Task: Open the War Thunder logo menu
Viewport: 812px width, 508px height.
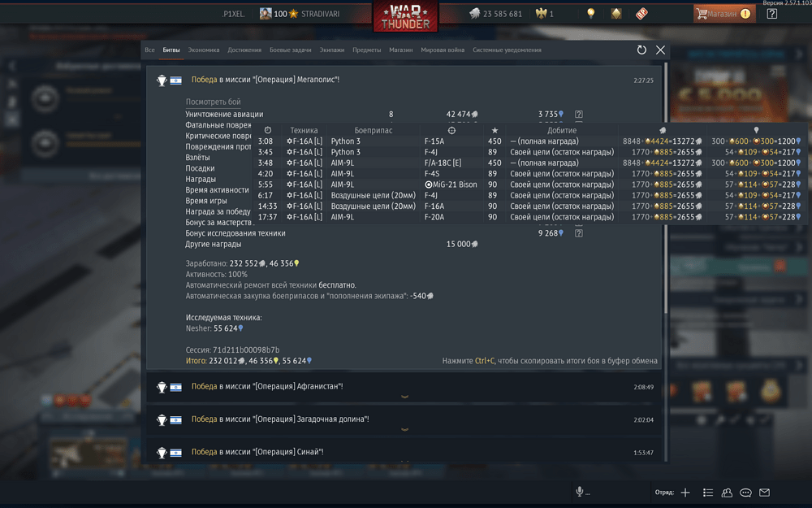Action: tap(405, 16)
